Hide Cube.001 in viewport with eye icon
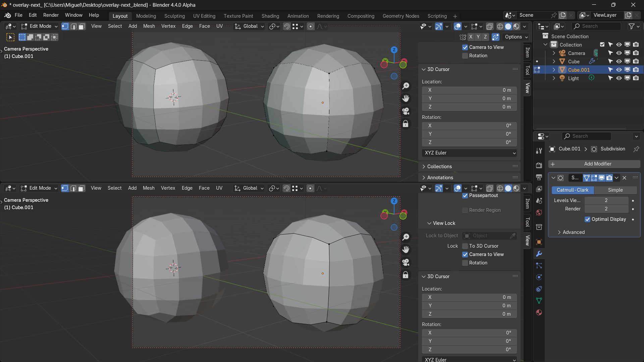644x362 pixels. pyautogui.click(x=619, y=70)
